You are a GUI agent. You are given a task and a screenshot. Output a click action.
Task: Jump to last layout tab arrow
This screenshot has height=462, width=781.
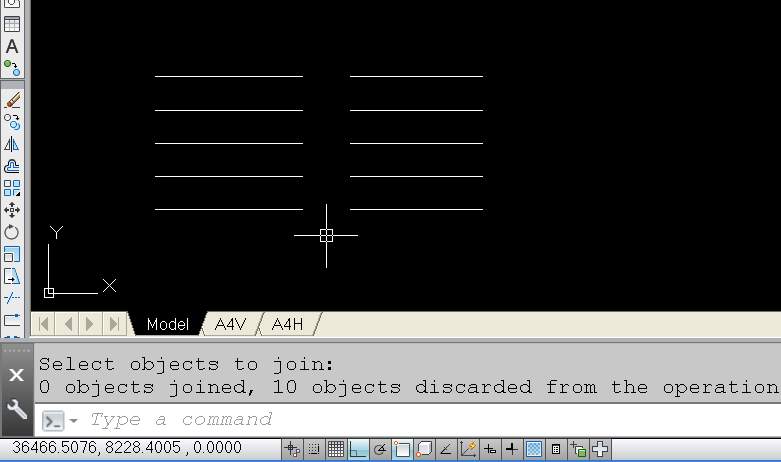tap(114, 324)
